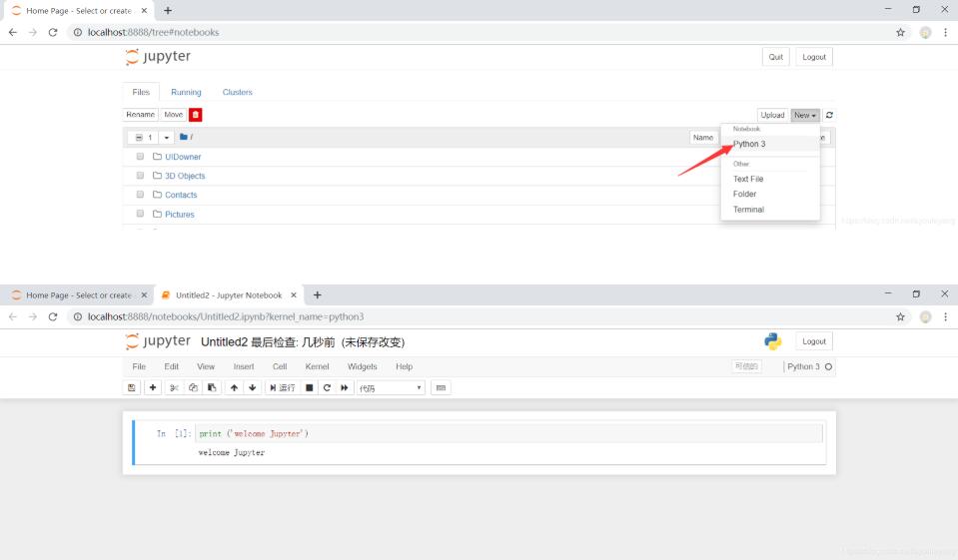This screenshot has width=958, height=560.
Task: Open the notebook Cell menu
Action: (280, 366)
